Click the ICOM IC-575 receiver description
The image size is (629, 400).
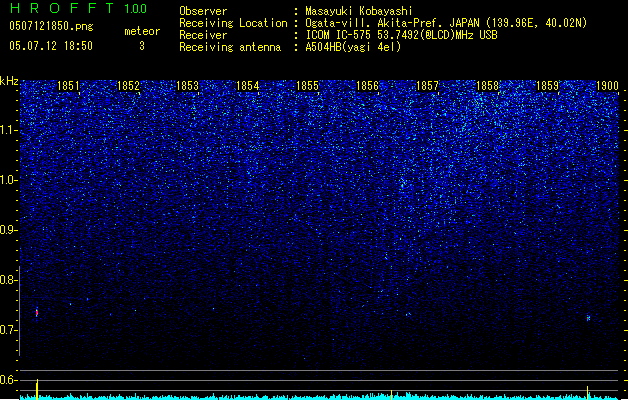click(401, 35)
